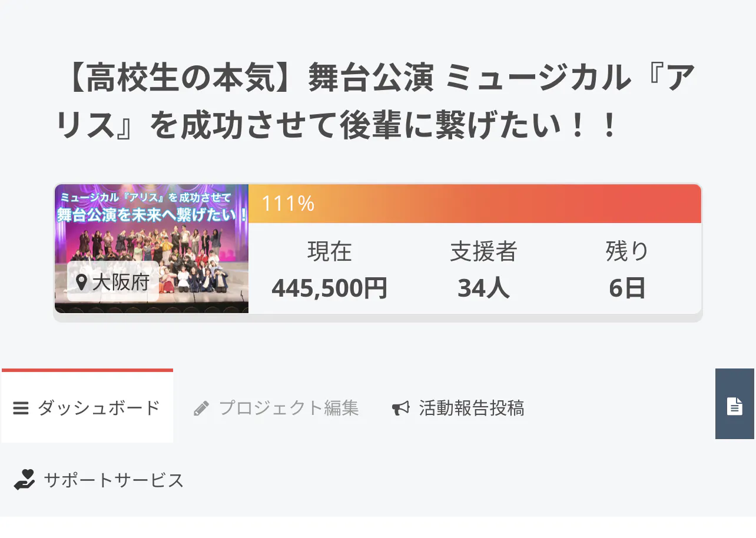
Task: Click the project stage photo thumbnail
Action: pyautogui.click(x=151, y=247)
